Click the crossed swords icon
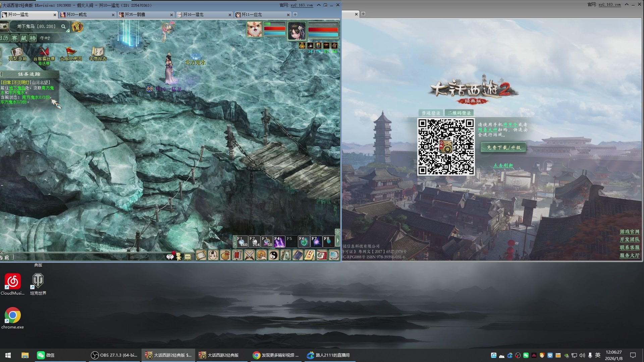Screen dimensions: 644x362 pyautogui.click(x=250, y=255)
